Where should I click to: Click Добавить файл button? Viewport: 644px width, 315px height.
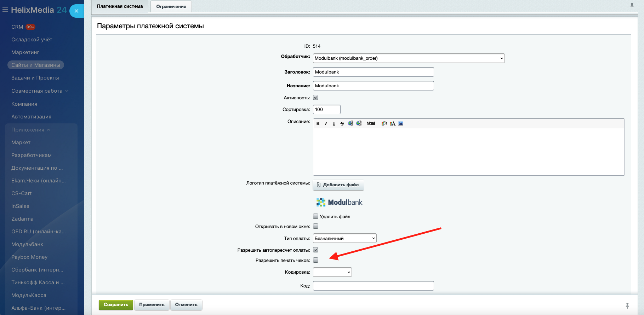point(338,185)
